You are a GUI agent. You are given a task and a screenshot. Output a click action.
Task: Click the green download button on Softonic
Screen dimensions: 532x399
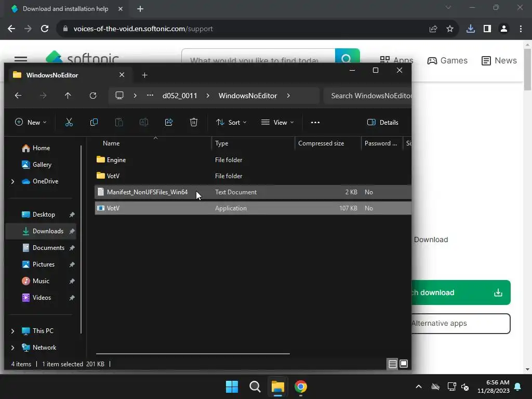point(461,292)
